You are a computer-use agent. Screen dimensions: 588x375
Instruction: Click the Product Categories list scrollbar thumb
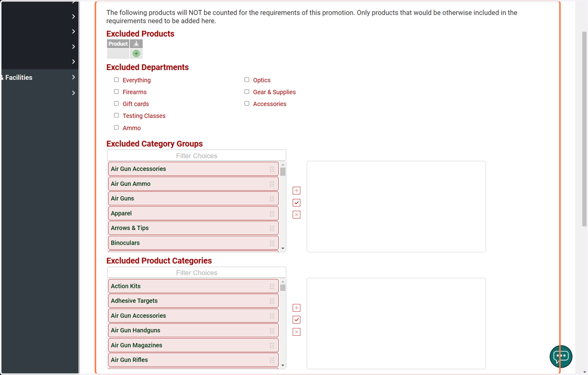[283, 288]
